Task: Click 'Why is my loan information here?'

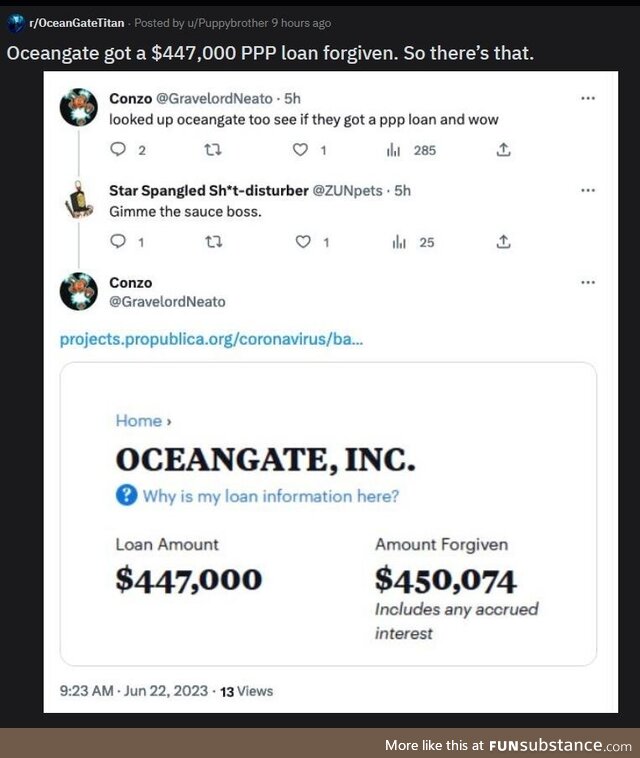Action: [271, 496]
